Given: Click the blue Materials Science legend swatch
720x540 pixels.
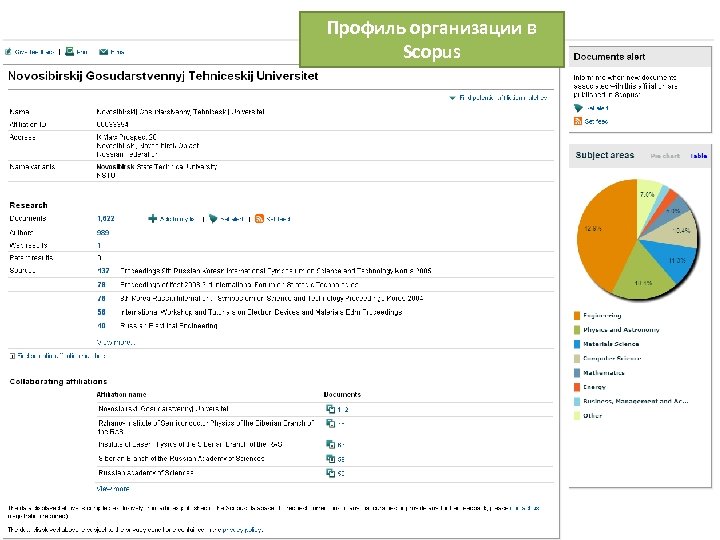Looking at the screenshot, I should 577,344.
